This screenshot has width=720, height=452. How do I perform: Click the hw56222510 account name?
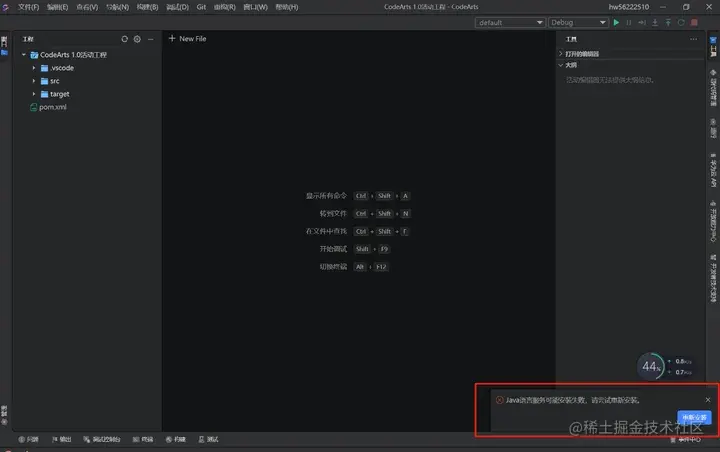pos(629,7)
